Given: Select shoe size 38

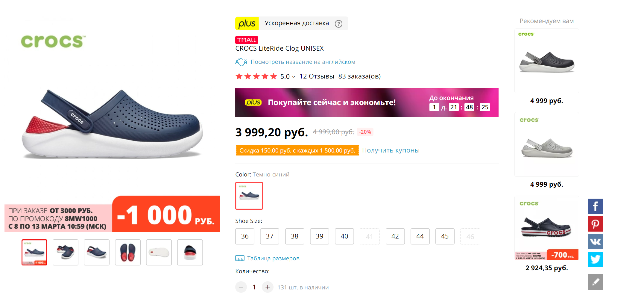Looking at the screenshot, I should point(294,236).
